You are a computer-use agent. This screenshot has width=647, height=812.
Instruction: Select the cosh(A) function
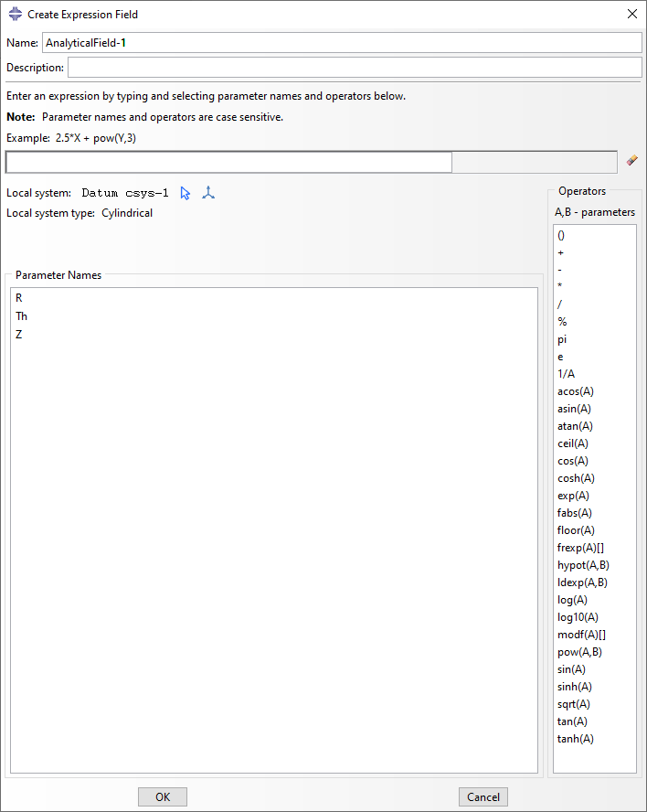(x=576, y=478)
